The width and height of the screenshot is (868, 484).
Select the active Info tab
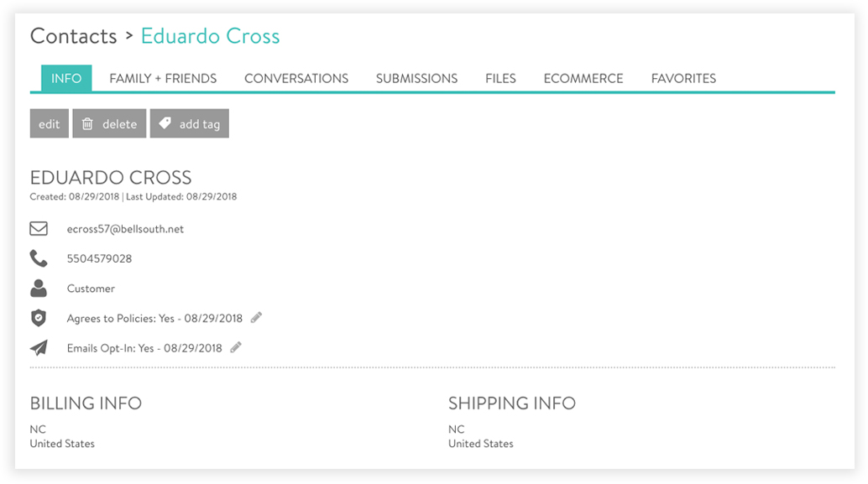click(x=66, y=78)
